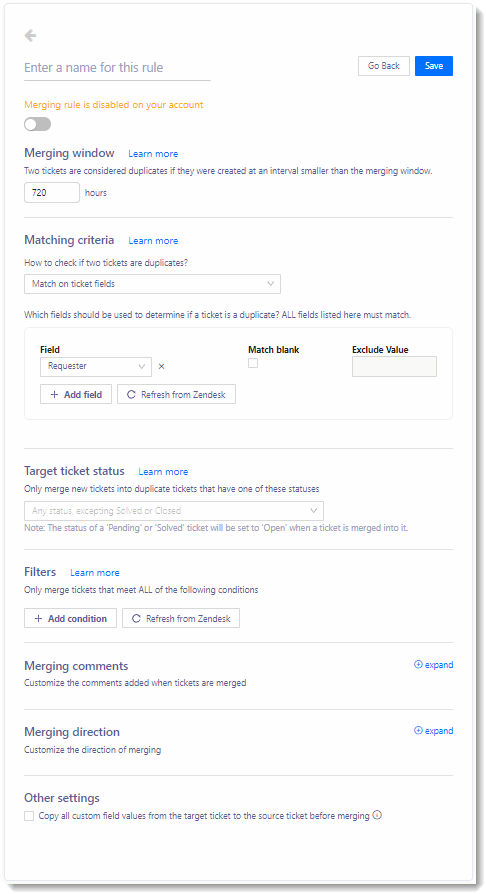
Task: Click the rule name text field
Action: 117,68
